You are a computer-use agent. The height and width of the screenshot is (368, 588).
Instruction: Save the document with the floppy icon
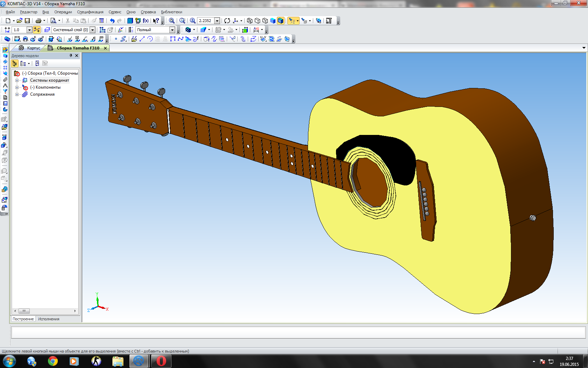(27, 21)
